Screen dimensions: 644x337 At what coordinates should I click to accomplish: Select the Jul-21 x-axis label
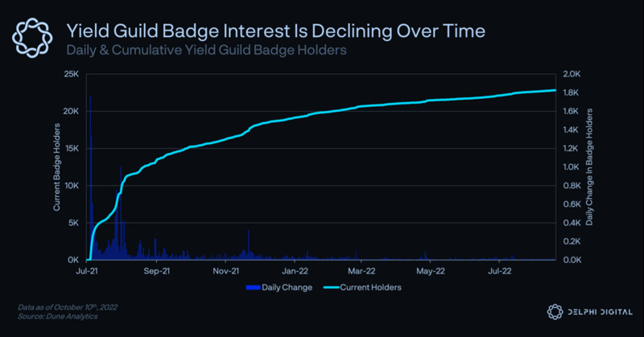pyautogui.click(x=88, y=271)
